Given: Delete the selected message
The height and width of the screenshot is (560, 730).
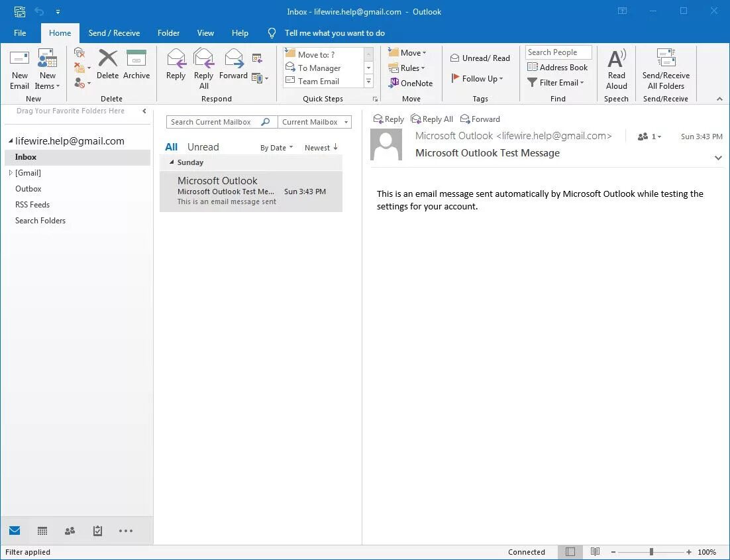Looking at the screenshot, I should [x=107, y=65].
